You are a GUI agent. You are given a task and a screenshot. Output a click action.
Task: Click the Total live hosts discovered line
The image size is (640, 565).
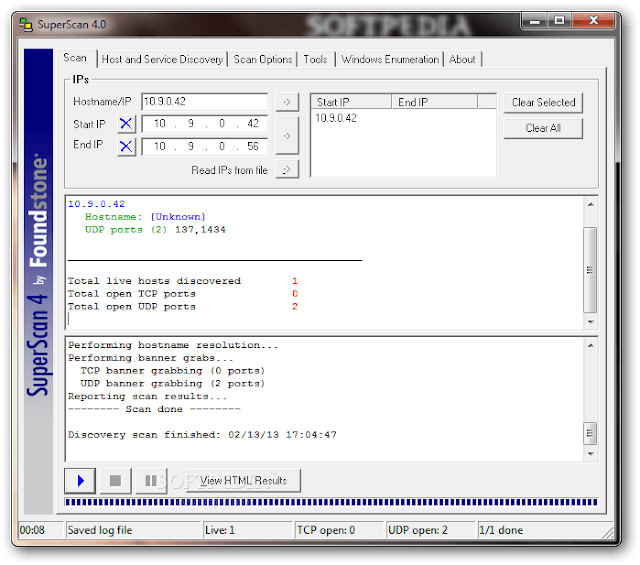[x=183, y=281]
